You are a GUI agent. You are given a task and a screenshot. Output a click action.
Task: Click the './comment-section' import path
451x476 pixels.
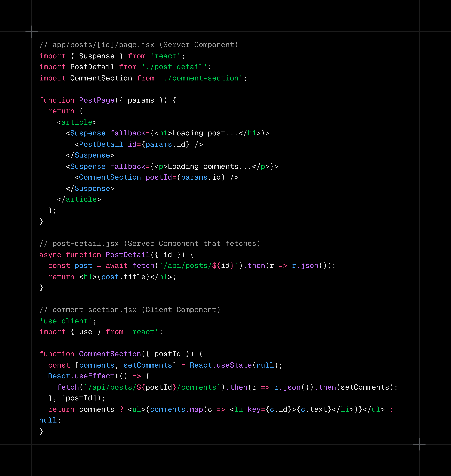tap(201, 78)
